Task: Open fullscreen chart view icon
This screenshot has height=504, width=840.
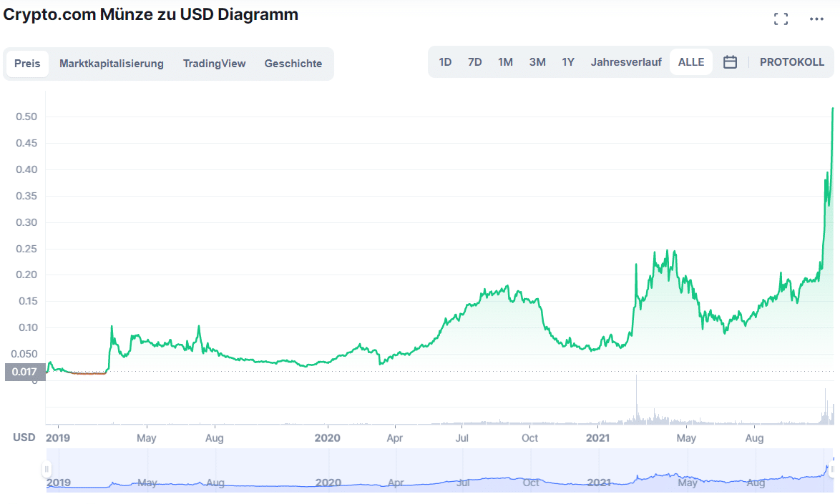Action: tap(781, 19)
